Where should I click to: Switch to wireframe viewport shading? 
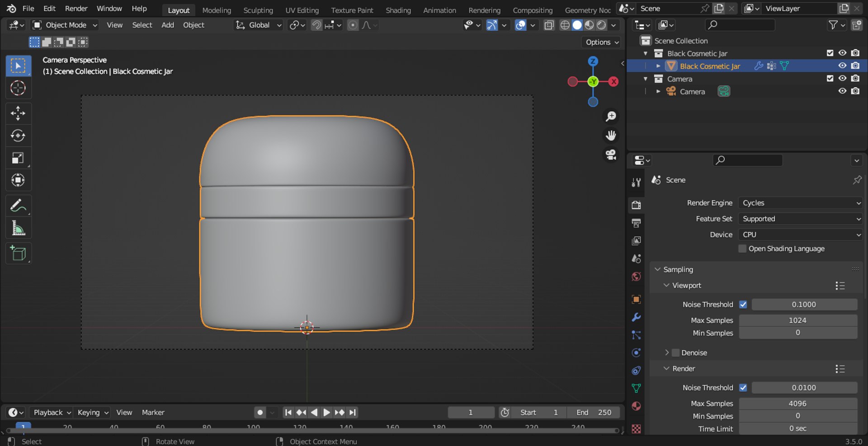(x=565, y=25)
